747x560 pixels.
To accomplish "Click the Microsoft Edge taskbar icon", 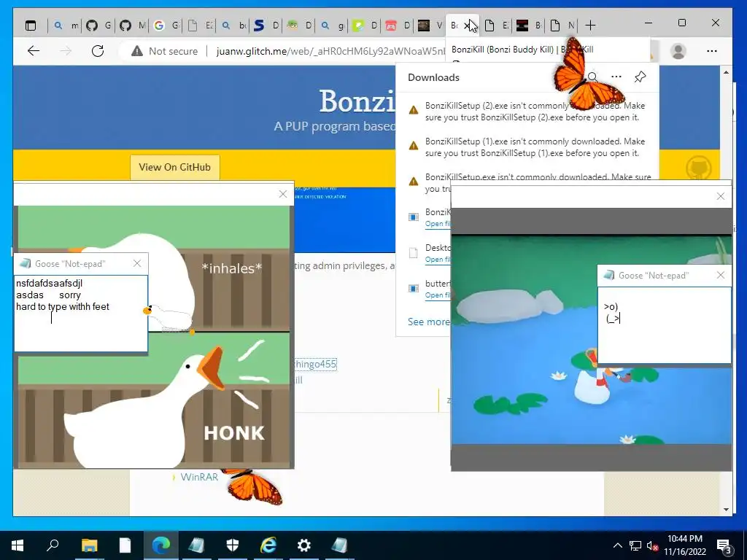I will [x=161, y=545].
